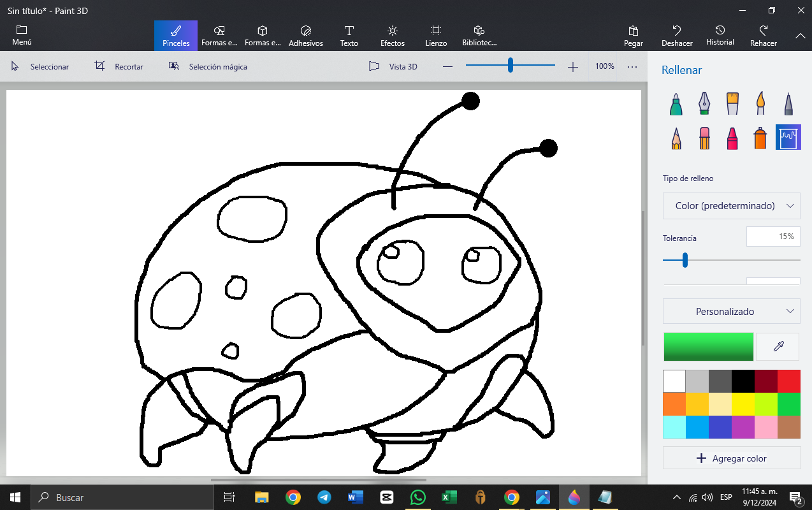Select the Watercolor brush tool
Viewport: 812px width, 510px height.
[760, 104]
